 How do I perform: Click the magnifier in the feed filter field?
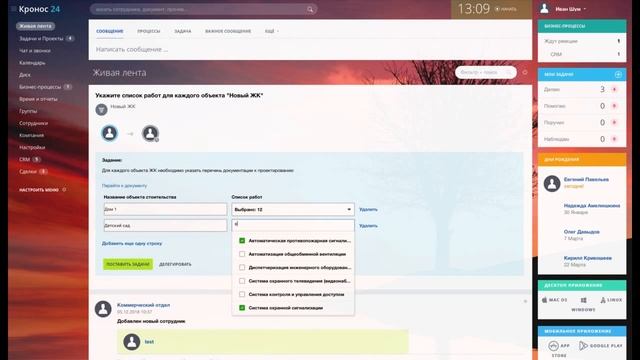[509, 73]
